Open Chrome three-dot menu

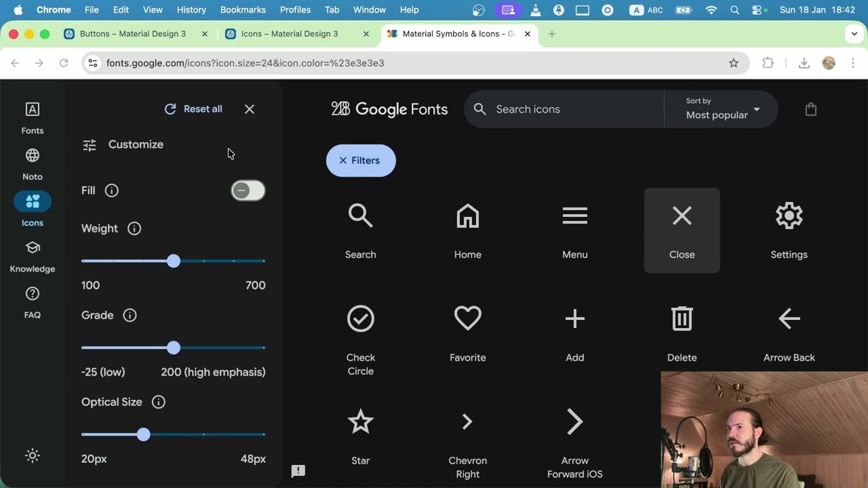click(853, 63)
